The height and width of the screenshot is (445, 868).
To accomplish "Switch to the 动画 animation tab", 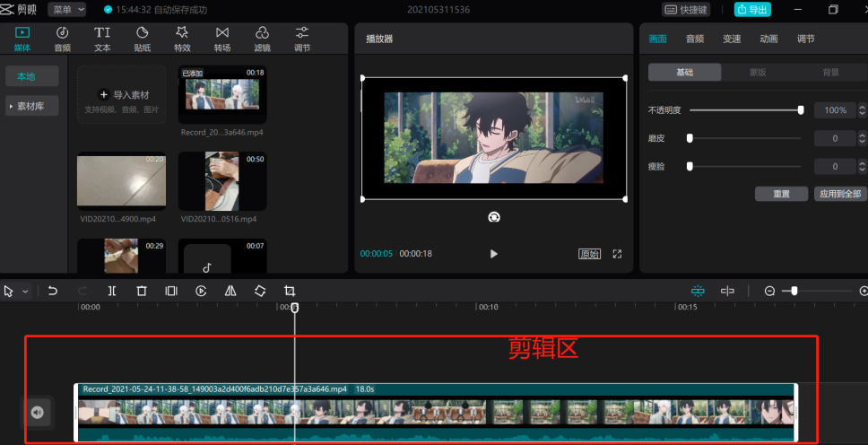I will coord(768,39).
